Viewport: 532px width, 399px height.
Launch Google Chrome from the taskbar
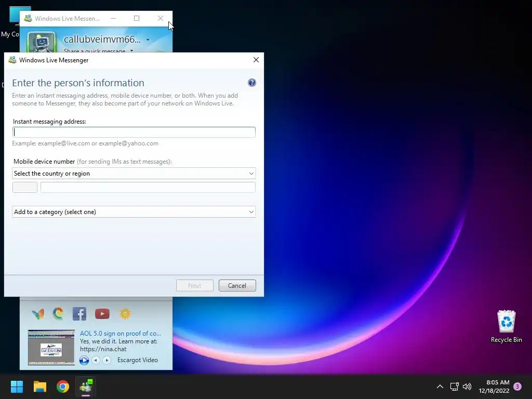(x=63, y=387)
